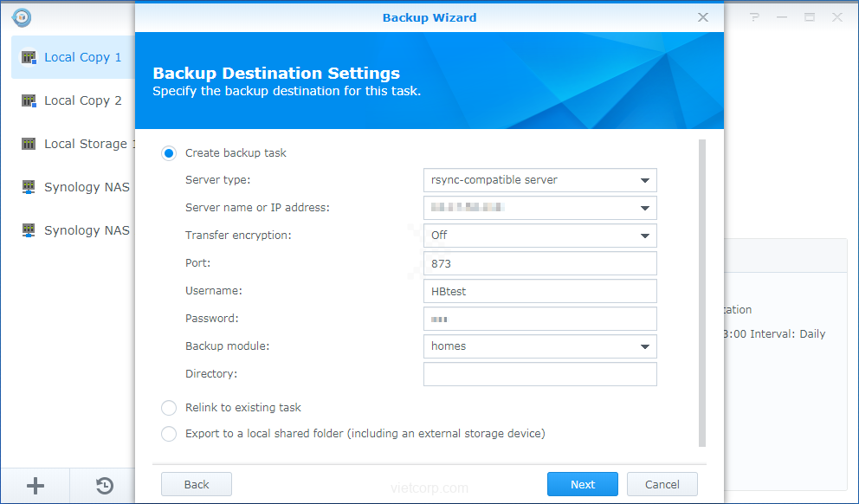Select Local Copy 2 task icon

[x=29, y=100]
